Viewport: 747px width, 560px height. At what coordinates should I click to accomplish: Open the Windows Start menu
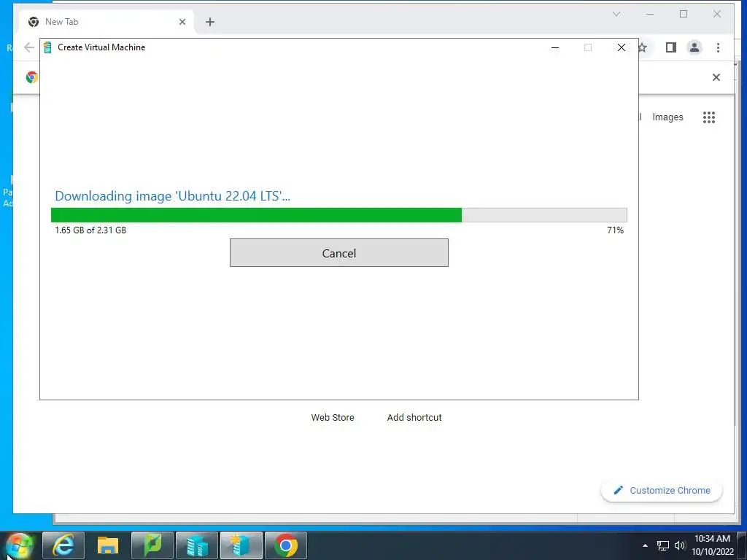coord(19,545)
